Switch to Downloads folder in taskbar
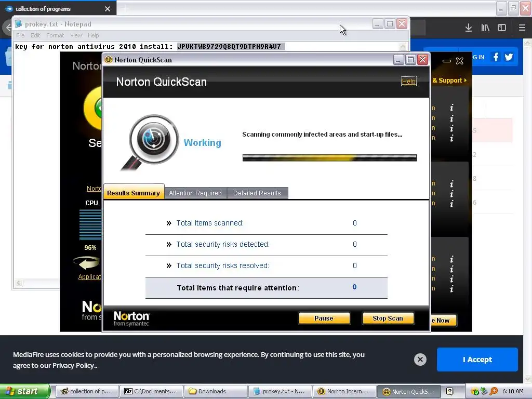This screenshot has width=532, height=399. (216, 391)
